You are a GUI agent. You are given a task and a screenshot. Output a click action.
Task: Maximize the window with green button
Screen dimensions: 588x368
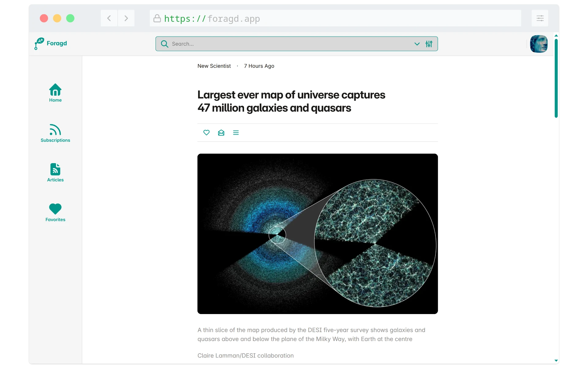click(x=70, y=18)
